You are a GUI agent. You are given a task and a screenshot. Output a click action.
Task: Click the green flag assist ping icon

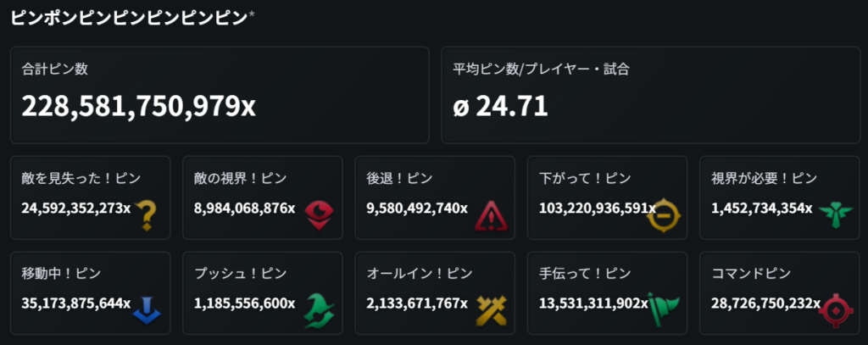pos(662,309)
